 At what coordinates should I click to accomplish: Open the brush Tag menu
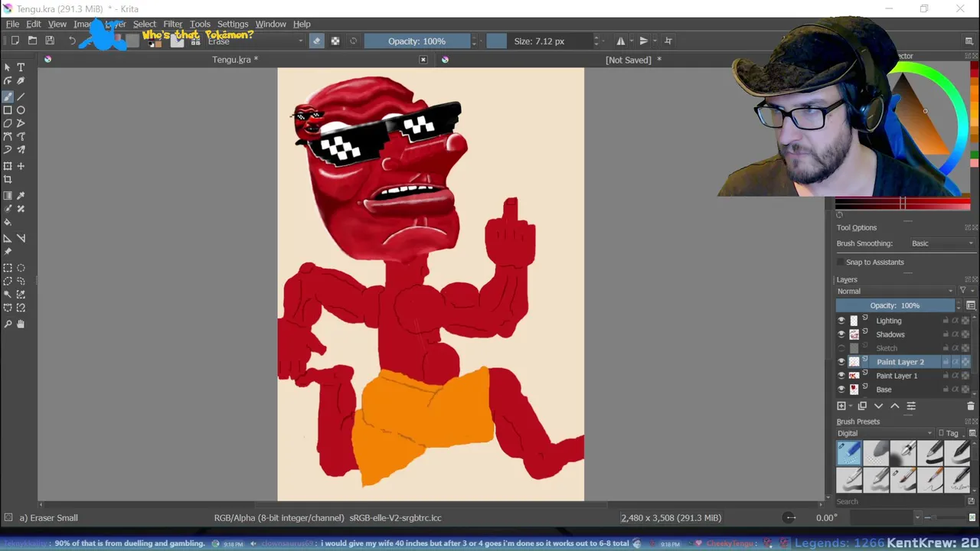(949, 433)
